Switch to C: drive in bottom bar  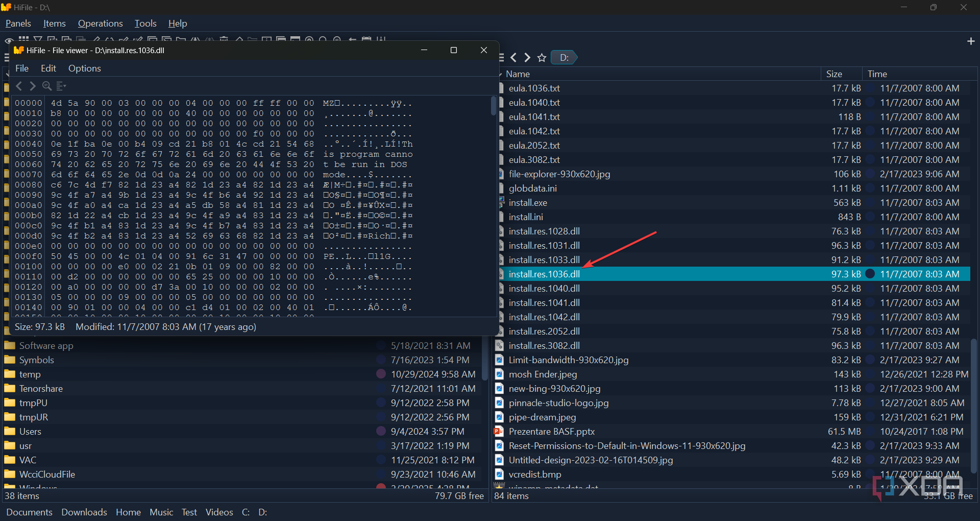point(246,512)
